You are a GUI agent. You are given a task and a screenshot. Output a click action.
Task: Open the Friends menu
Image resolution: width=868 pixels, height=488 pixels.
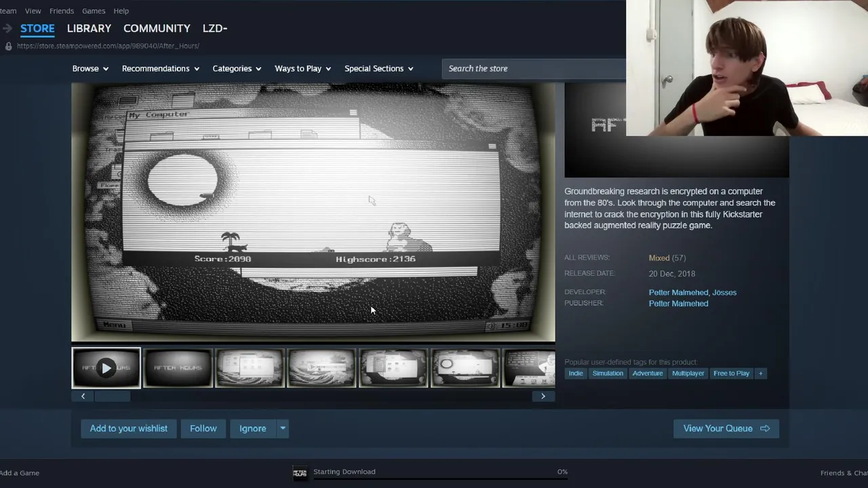coord(62,11)
